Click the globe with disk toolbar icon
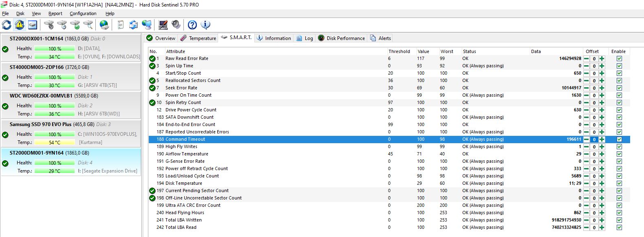This screenshot has height=237, width=644. click(105, 25)
